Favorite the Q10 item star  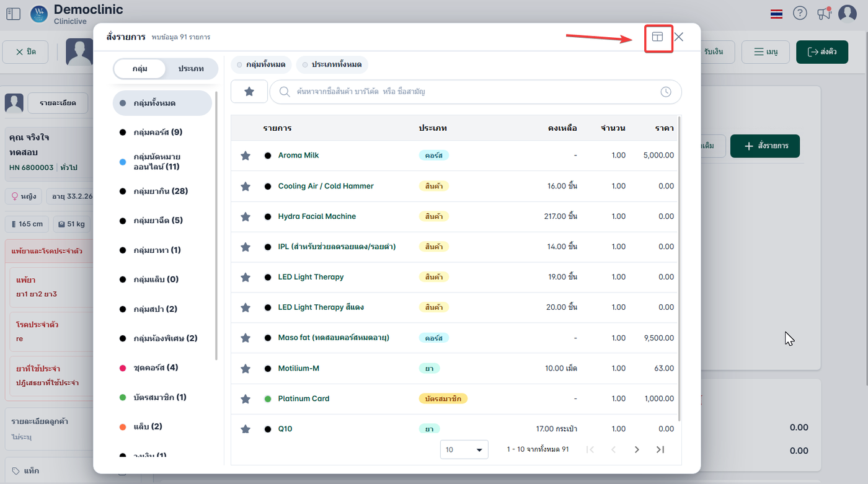246,429
